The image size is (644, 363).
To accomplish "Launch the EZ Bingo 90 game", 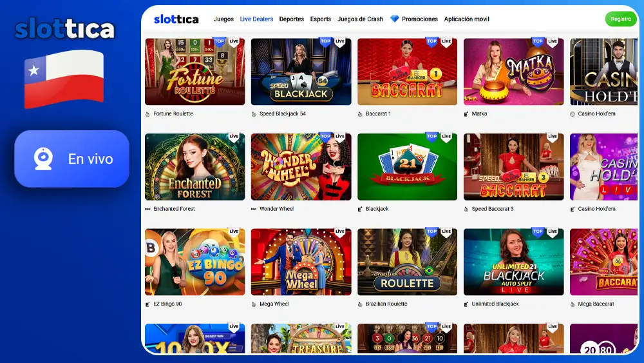I will click(194, 262).
